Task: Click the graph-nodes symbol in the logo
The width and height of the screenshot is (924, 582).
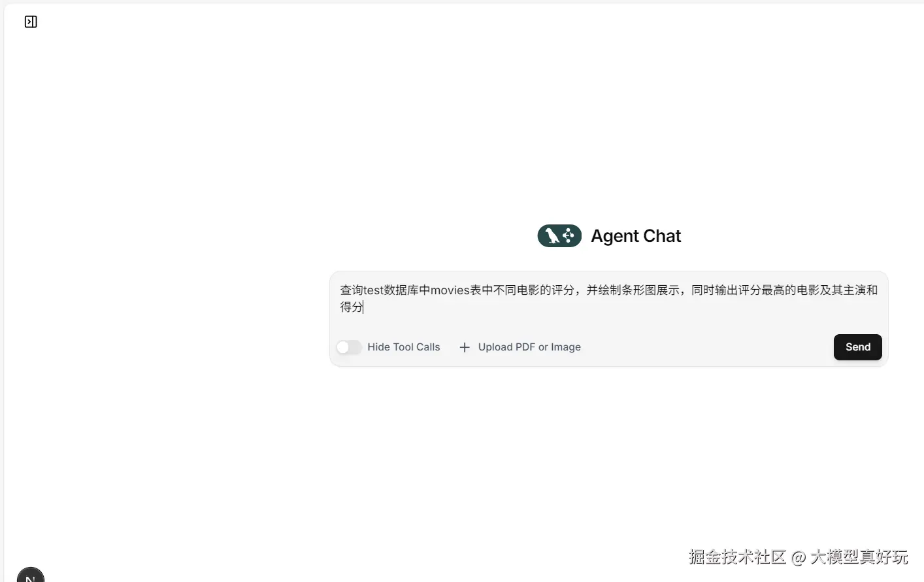Action: point(569,235)
